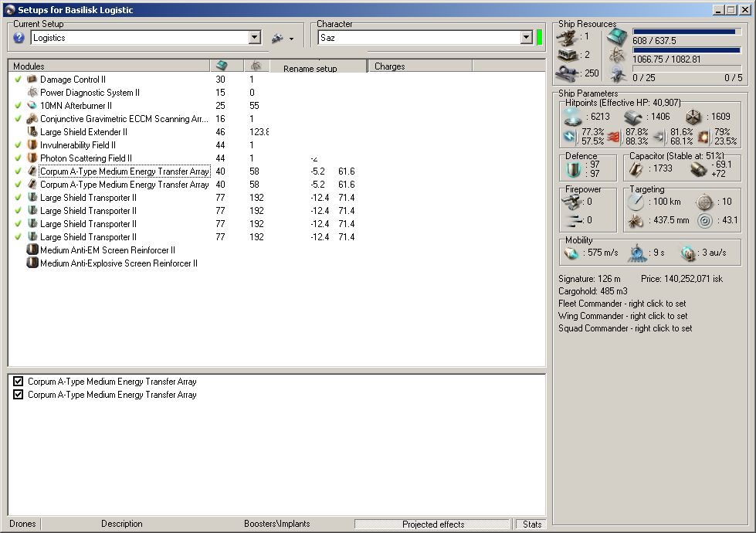Open the Character dropdown arrow
Image resolution: width=756 pixels, height=533 pixels.
pos(526,38)
